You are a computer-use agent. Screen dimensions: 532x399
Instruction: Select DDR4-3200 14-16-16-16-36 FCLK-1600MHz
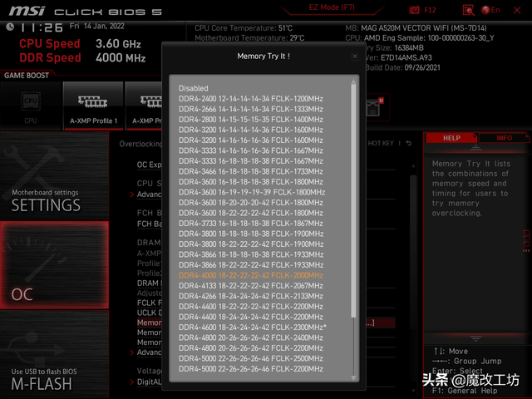coord(251,140)
